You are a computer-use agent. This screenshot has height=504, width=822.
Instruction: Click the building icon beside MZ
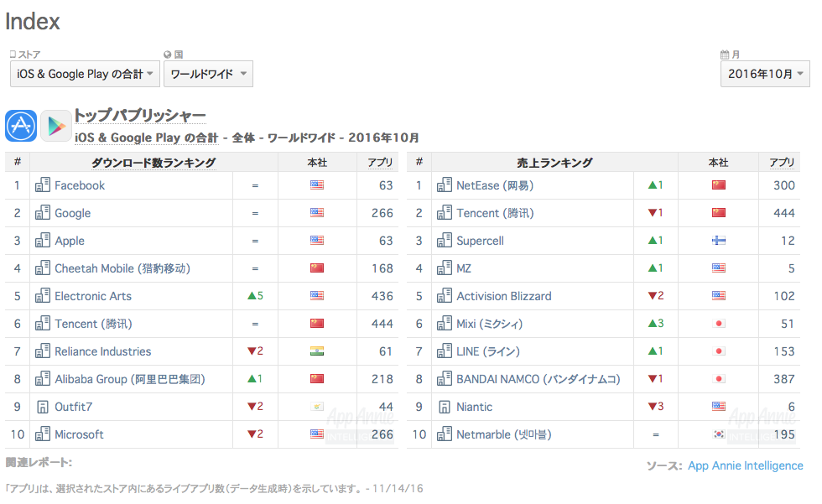click(x=444, y=268)
